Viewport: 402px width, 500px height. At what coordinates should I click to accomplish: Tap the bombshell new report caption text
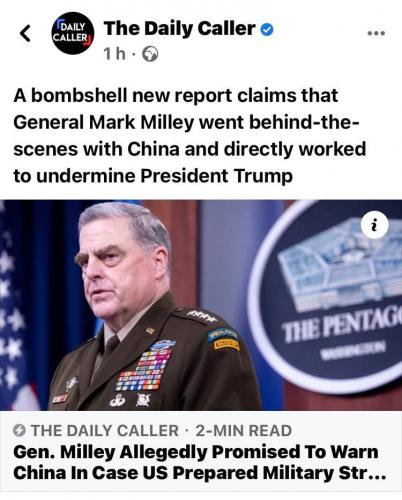tap(190, 135)
